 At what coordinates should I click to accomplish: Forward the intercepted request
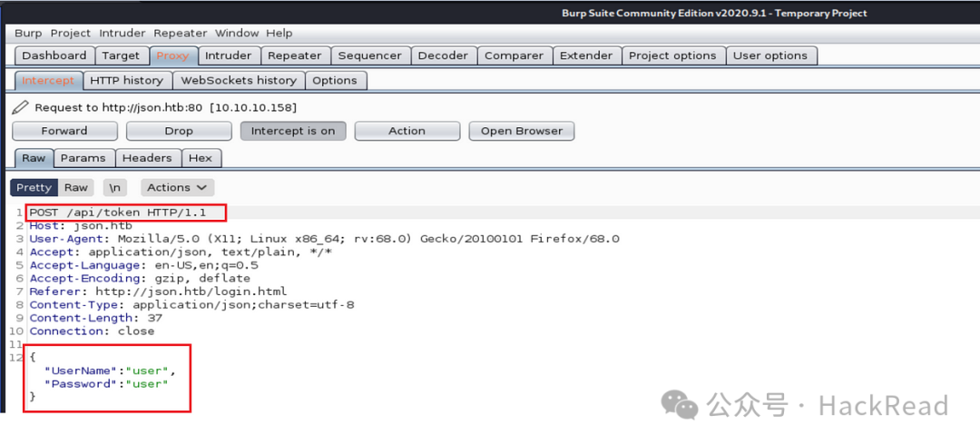(x=64, y=131)
